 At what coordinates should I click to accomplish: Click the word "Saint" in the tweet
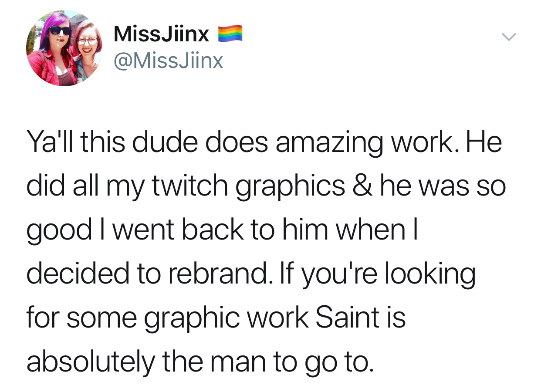click(x=341, y=317)
